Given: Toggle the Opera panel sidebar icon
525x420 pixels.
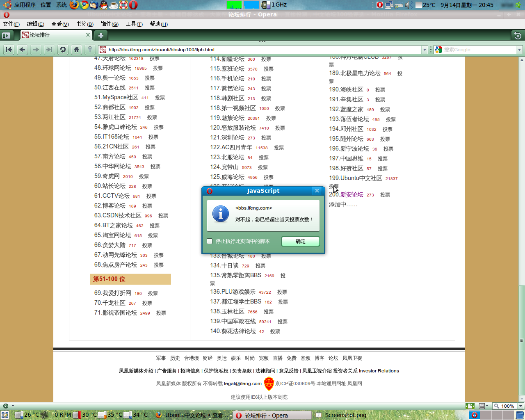Looking at the screenshot, I should 6,35.
